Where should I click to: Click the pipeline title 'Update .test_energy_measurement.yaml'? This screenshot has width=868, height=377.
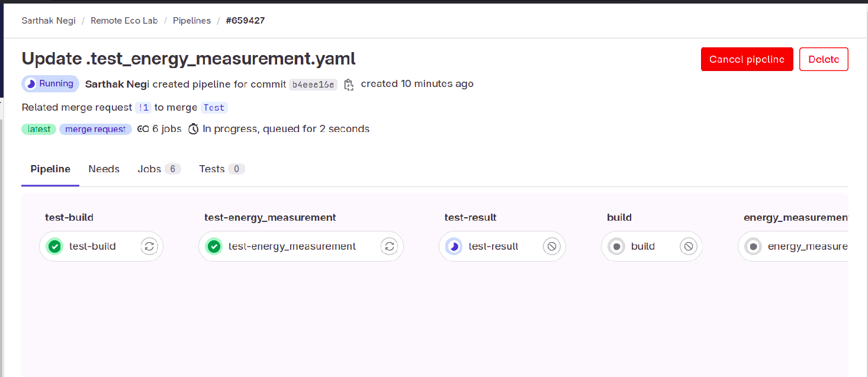(x=188, y=59)
